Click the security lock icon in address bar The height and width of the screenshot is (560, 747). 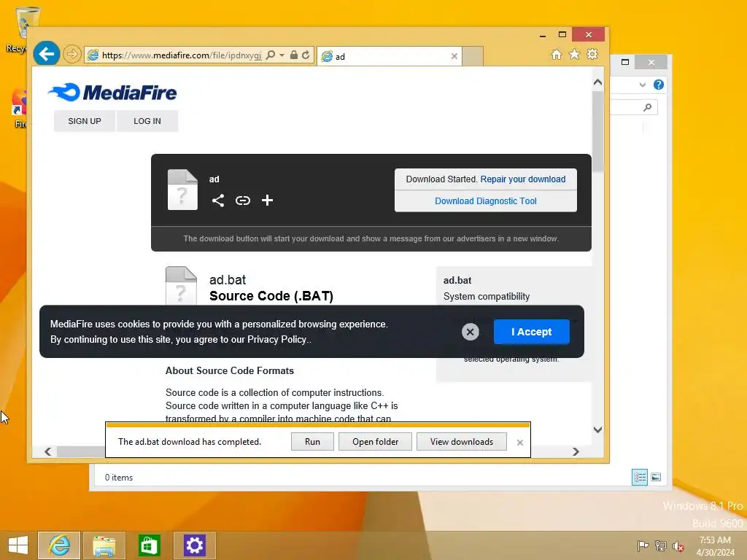coord(293,55)
